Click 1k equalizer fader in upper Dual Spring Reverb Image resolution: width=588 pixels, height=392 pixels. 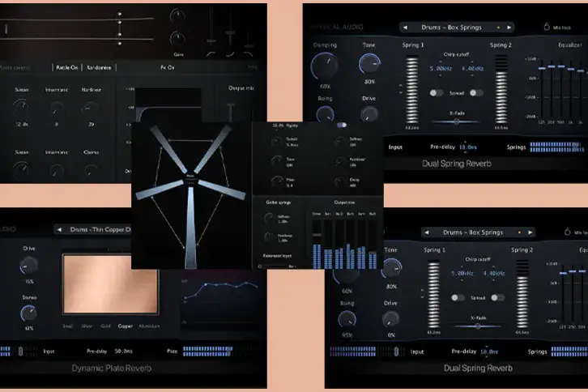click(571, 69)
